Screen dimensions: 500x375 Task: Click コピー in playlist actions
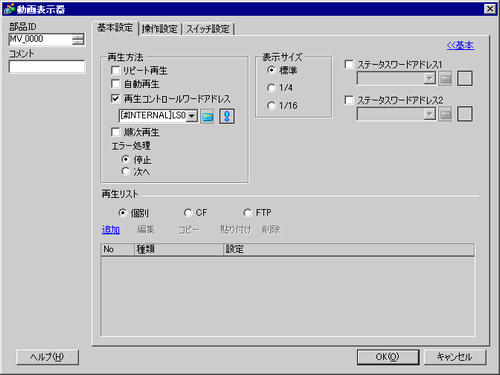pos(189,230)
